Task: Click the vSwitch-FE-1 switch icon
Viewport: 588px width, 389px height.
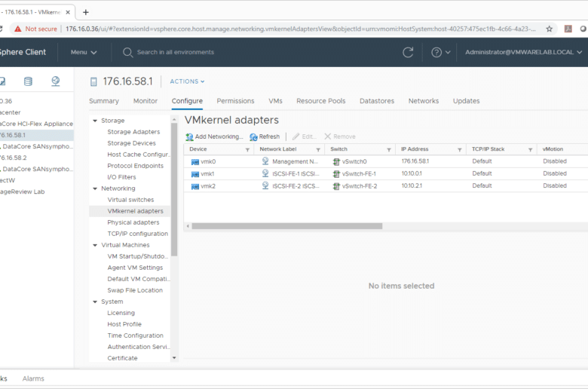Action: tap(336, 174)
